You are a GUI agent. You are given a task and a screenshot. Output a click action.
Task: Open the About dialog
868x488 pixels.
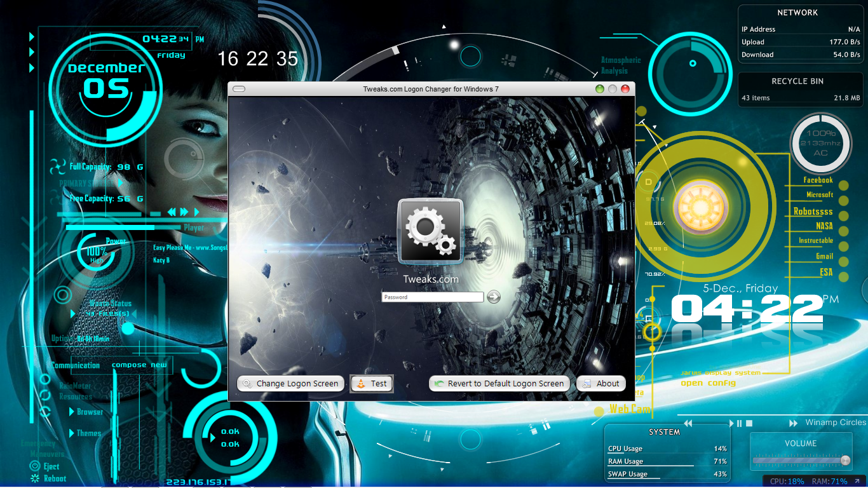point(600,383)
